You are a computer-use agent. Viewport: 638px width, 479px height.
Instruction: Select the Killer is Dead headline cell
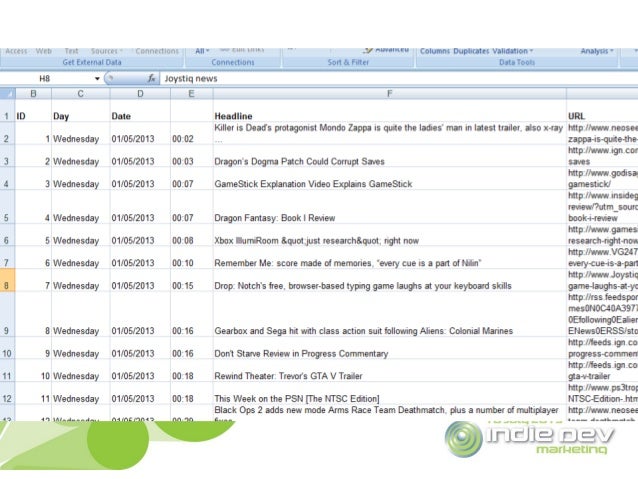pos(389,133)
